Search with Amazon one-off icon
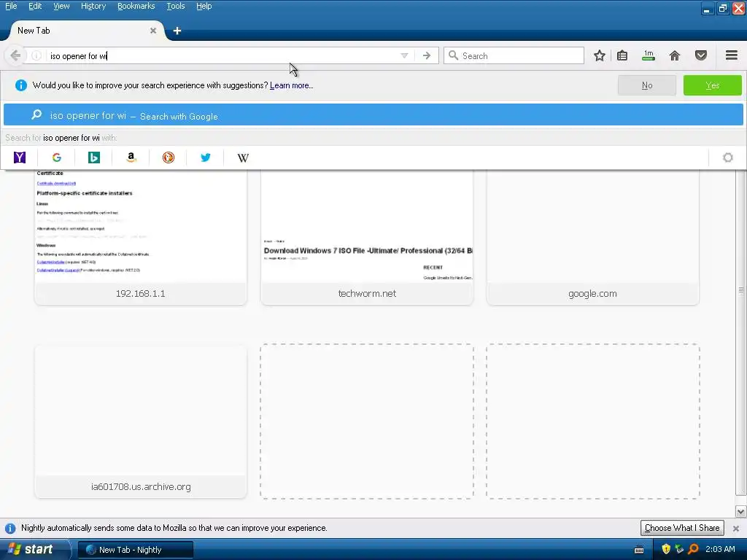The image size is (747, 560). click(x=131, y=157)
